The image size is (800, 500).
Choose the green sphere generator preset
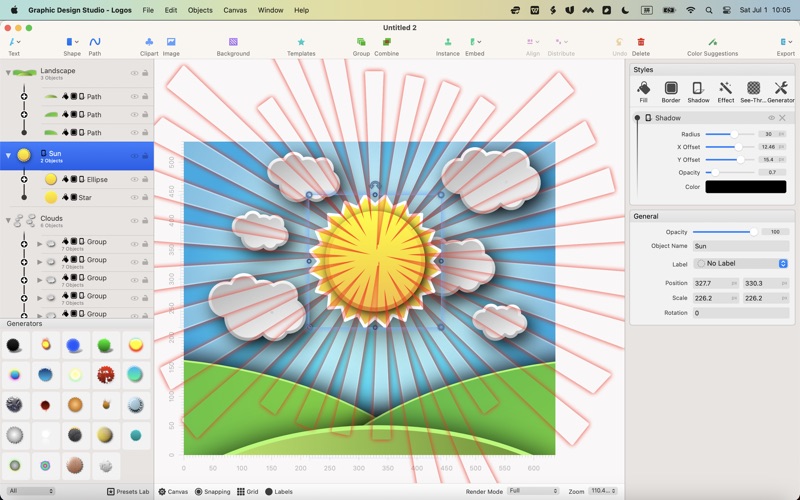[105, 345]
